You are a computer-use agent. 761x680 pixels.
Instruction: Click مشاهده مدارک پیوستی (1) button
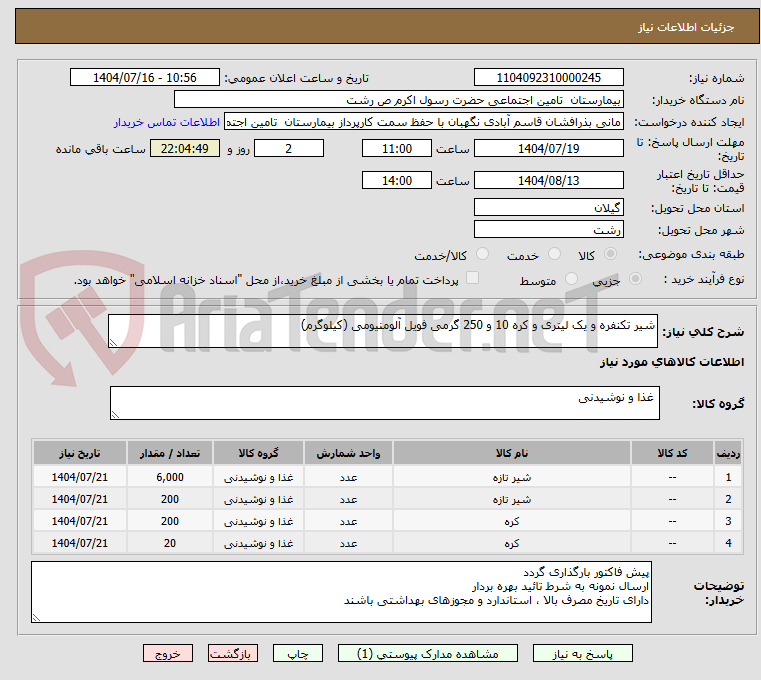pos(428,653)
